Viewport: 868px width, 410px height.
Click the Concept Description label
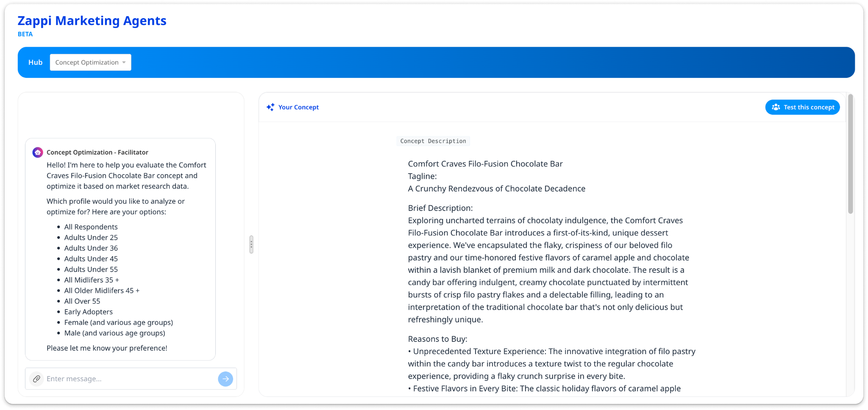coord(433,141)
